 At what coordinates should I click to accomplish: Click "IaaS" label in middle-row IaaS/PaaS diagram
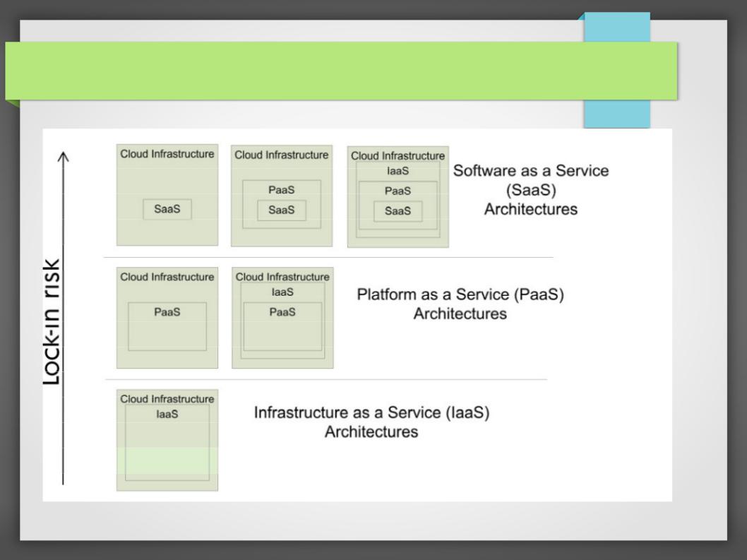point(282,292)
